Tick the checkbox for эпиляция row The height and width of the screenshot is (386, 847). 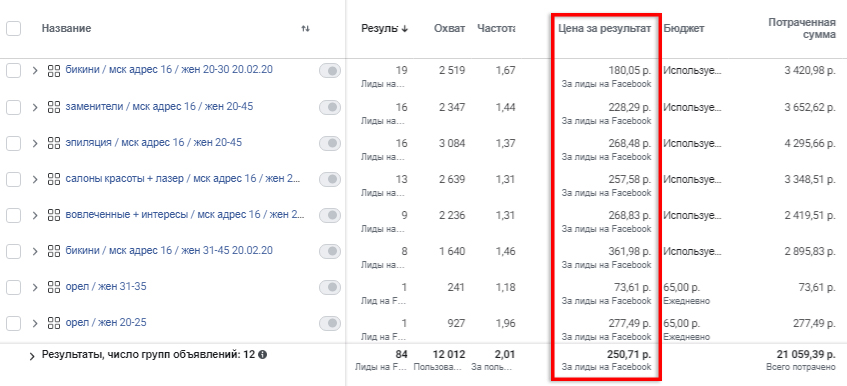[14, 143]
